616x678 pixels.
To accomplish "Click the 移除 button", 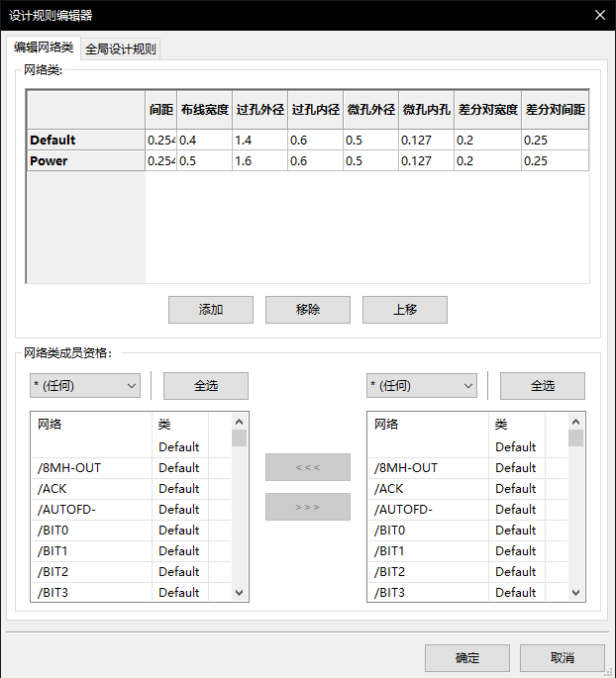I will pos(308,310).
